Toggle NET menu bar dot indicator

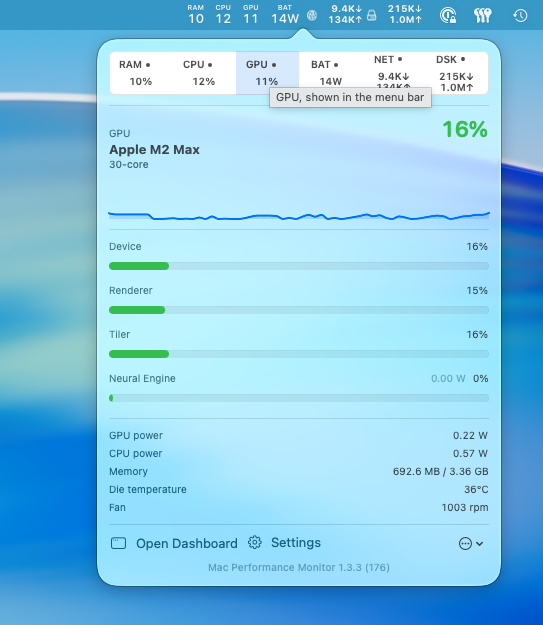(400, 59)
